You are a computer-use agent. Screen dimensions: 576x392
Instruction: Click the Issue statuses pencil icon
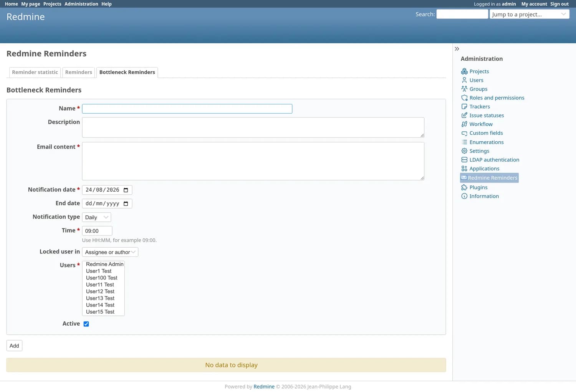(464, 116)
